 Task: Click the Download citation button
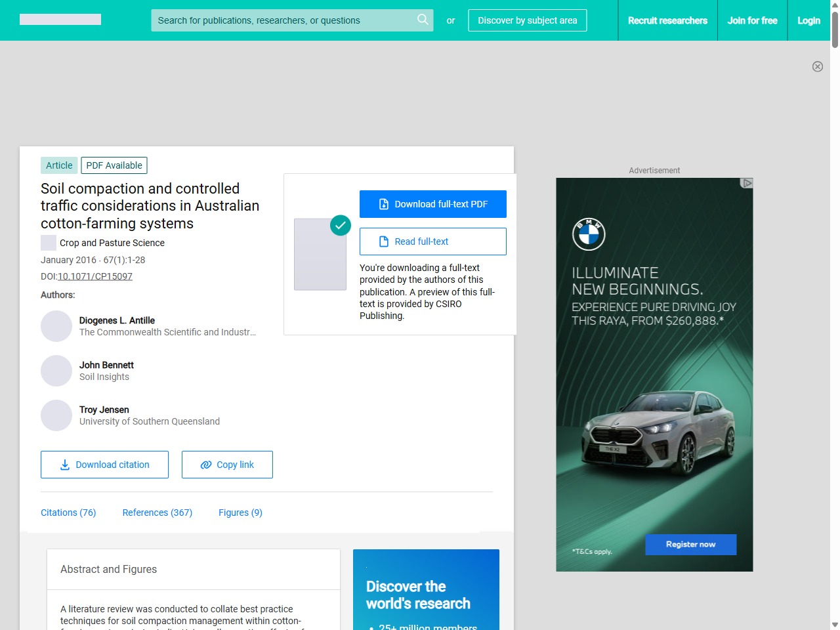[x=104, y=465]
